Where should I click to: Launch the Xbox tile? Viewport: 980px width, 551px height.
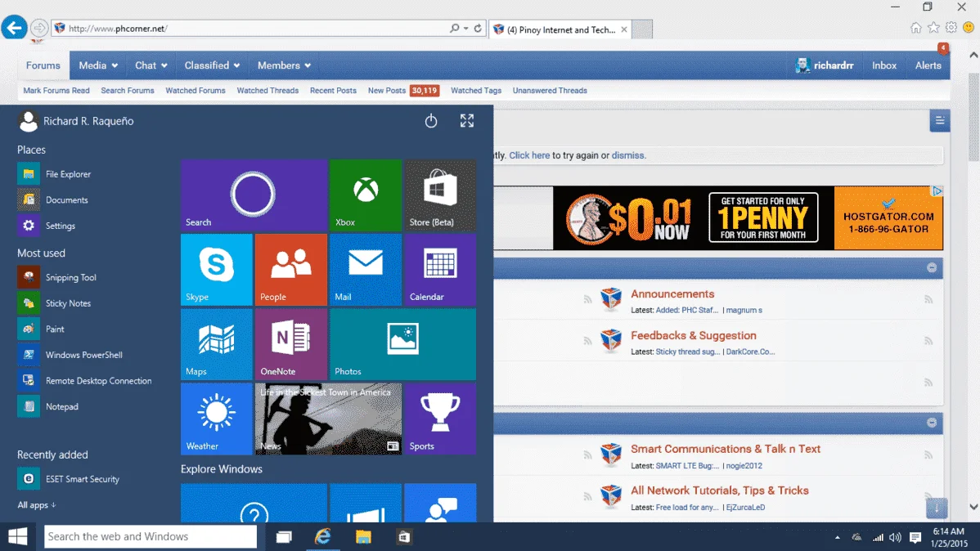pyautogui.click(x=366, y=195)
